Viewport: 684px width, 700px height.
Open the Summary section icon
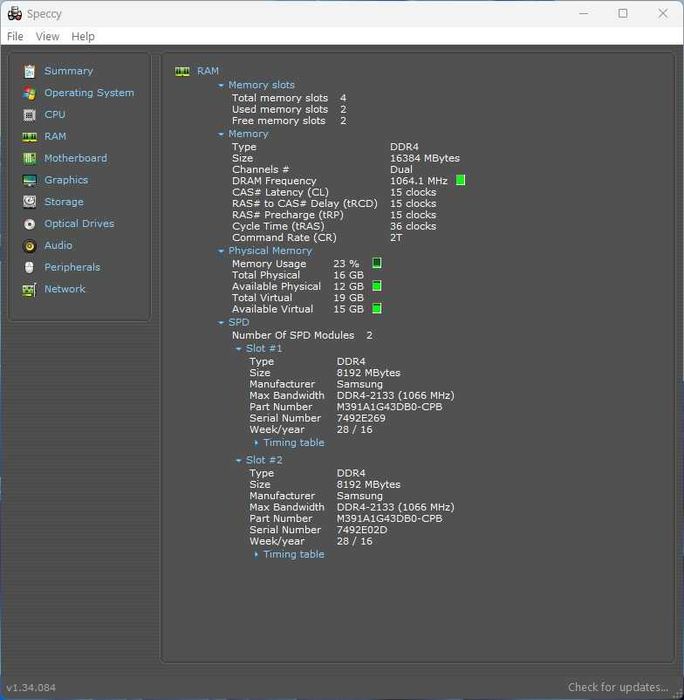[29, 71]
